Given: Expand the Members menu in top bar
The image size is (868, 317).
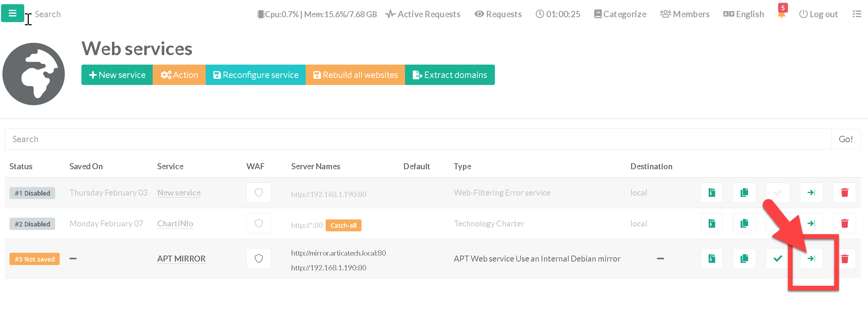Looking at the screenshot, I should 685,14.
